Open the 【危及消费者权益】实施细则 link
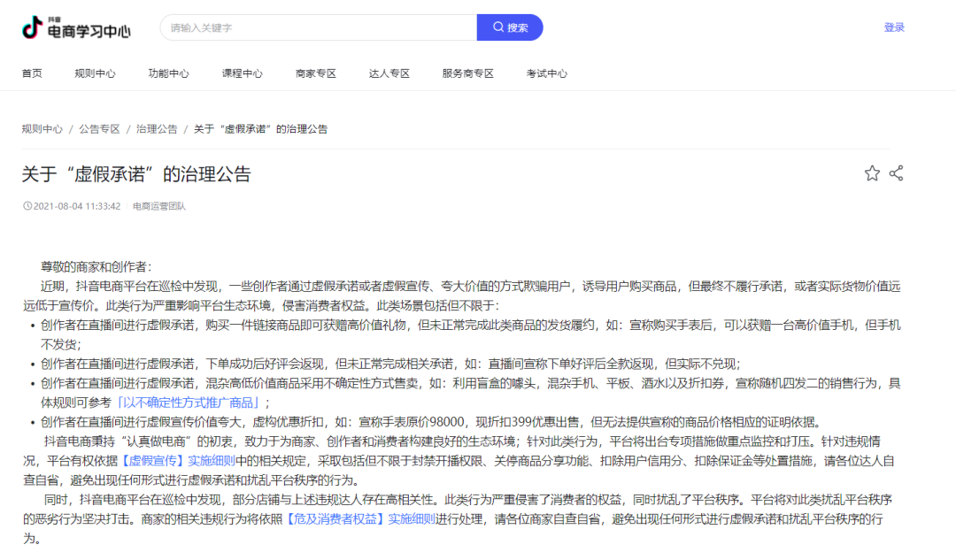Screen dimensions: 956x560 pyautogui.click(x=359, y=520)
